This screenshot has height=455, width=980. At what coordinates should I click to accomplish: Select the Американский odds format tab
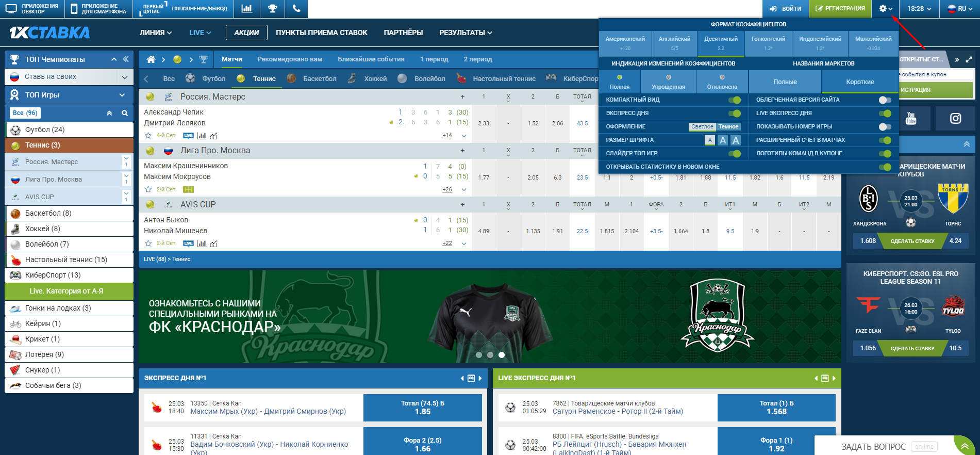click(625, 43)
